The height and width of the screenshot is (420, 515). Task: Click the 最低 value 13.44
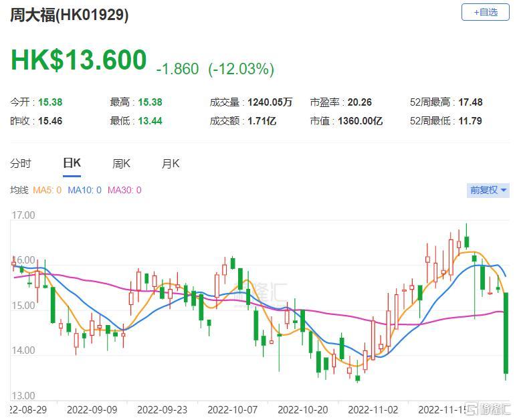point(150,121)
